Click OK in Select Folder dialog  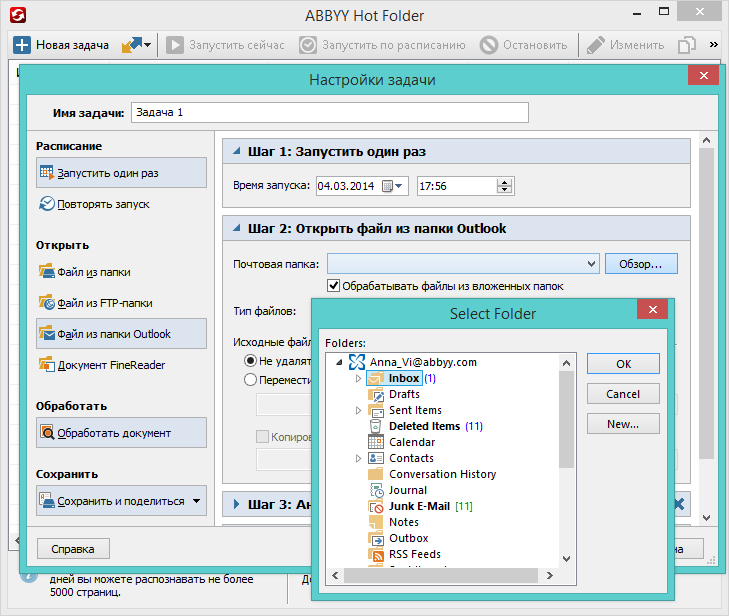(623, 364)
